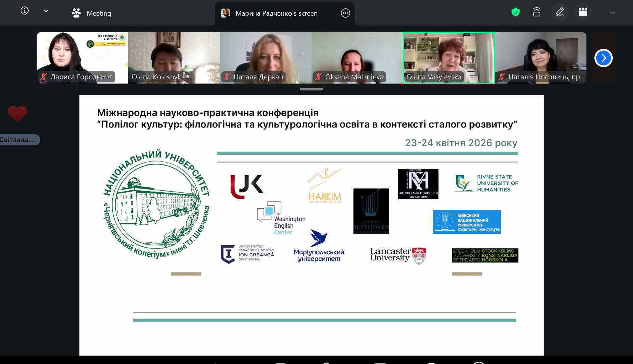Click the meeting info icon
633x364 pixels.
click(24, 11)
